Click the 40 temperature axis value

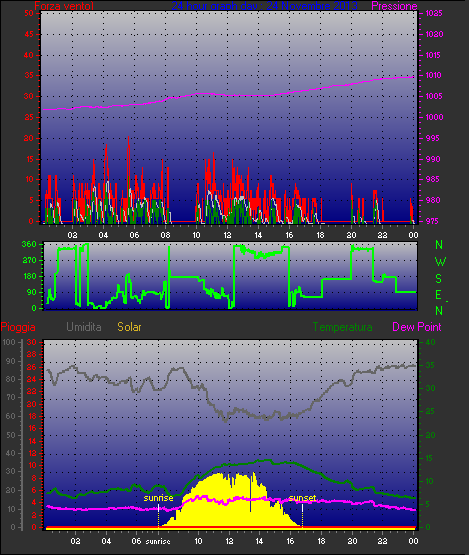[430, 342]
